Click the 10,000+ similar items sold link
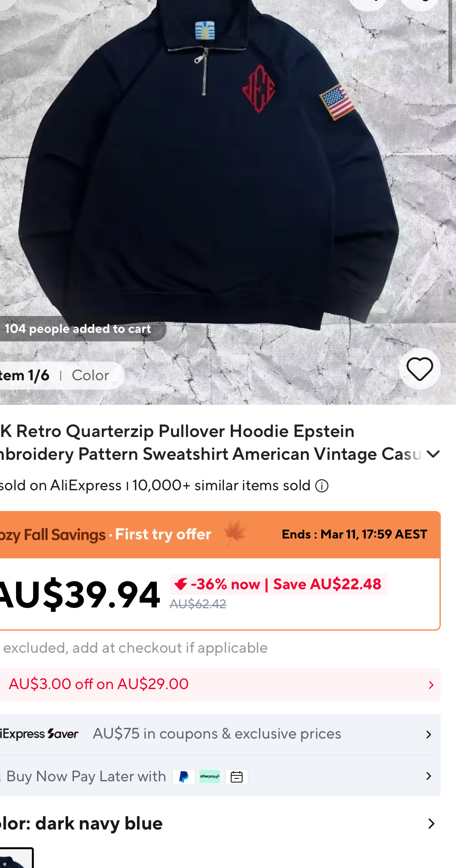The height and width of the screenshot is (868, 456). pyautogui.click(x=221, y=486)
